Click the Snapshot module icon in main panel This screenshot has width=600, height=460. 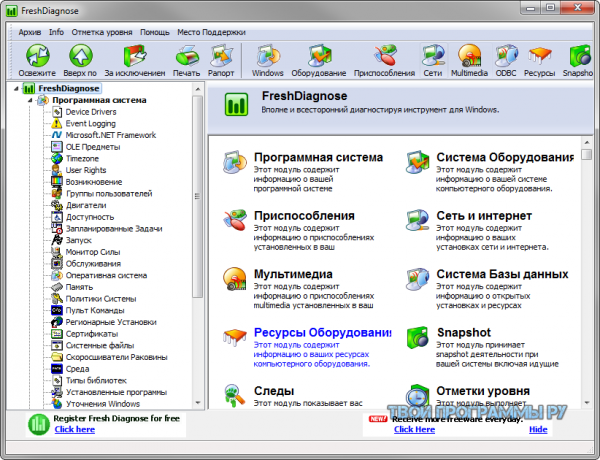[x=417, y=337]
